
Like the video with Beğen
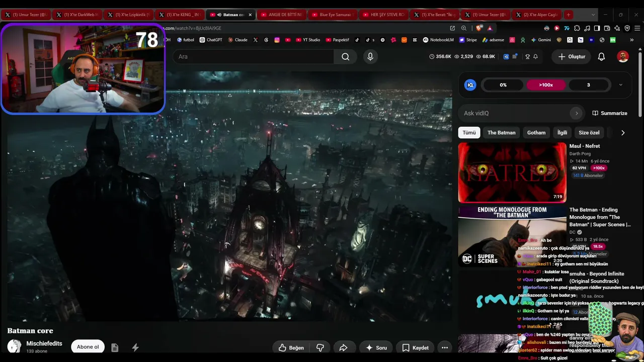(x=291, y=347)
